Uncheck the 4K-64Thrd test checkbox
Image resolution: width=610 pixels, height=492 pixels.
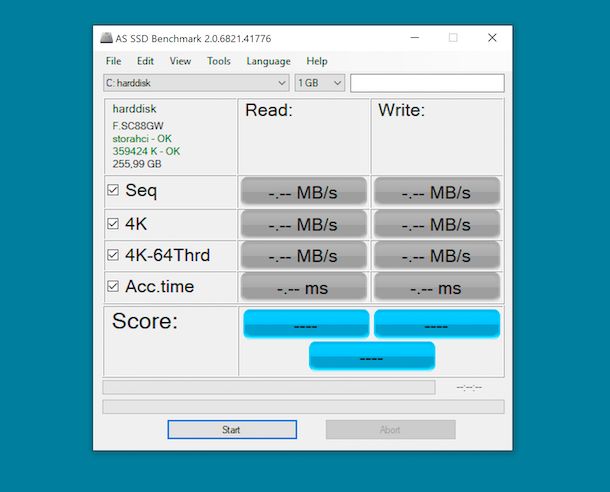click(x=113, y=255)
